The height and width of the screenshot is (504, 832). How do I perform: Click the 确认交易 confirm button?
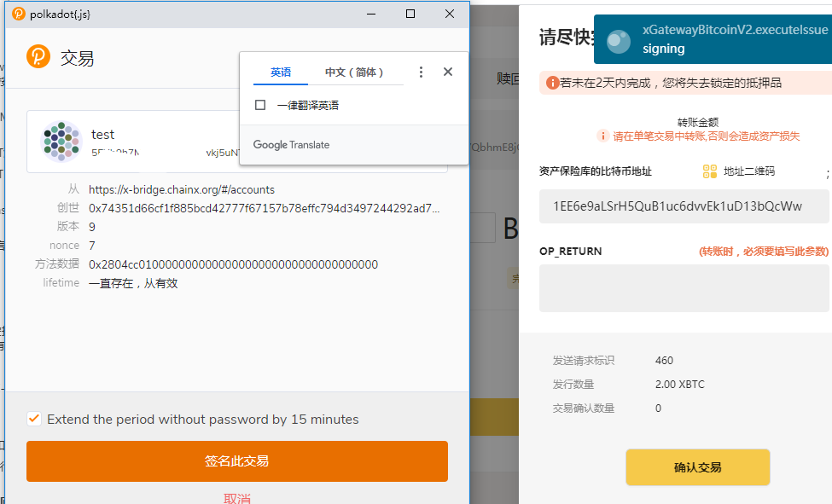coord(698,467)
